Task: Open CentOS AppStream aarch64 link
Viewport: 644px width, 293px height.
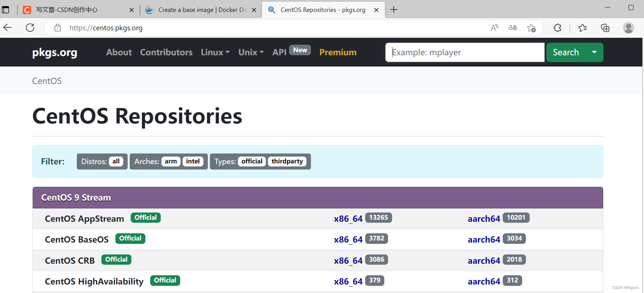Action: pyautogui.click(x=484, y=219)
